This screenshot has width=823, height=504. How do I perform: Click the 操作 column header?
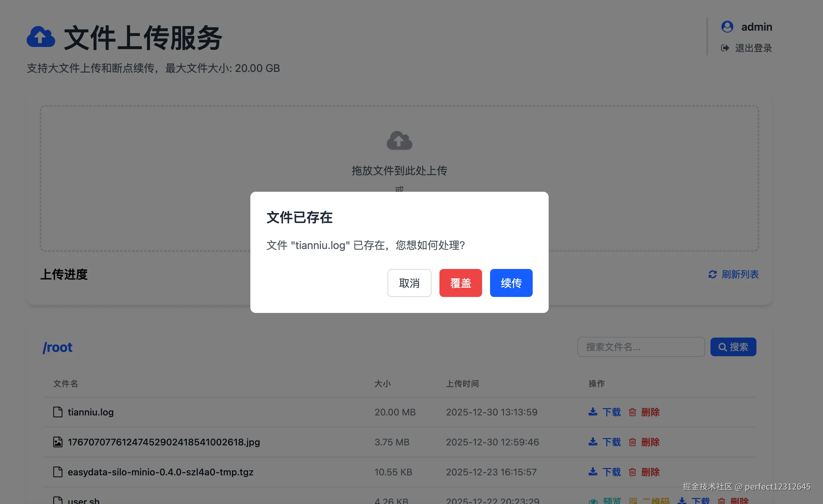597,383
